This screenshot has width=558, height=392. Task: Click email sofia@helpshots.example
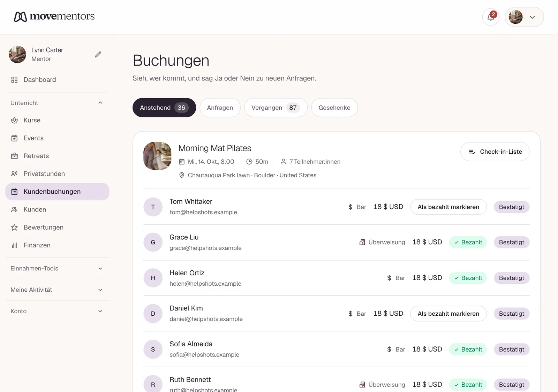[204, 355]
